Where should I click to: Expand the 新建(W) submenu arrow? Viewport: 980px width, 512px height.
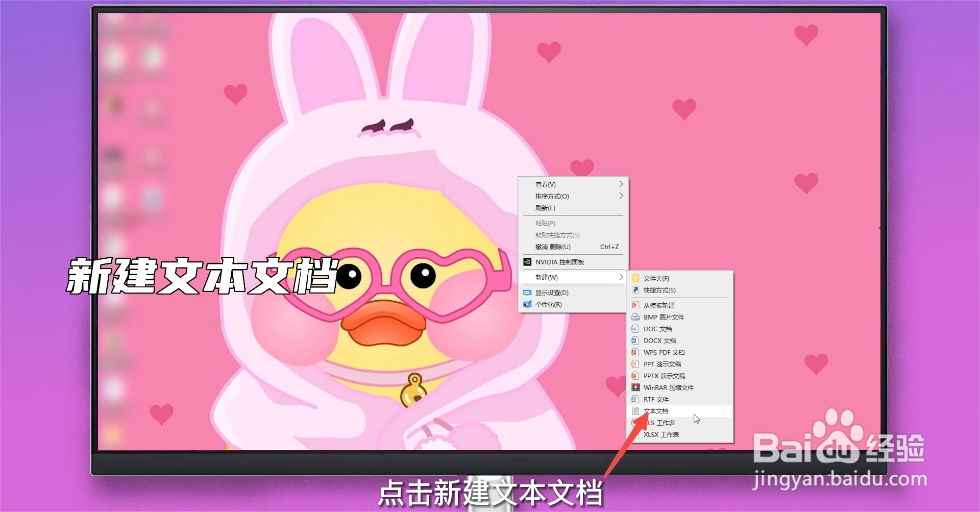[x=621, y=277]
